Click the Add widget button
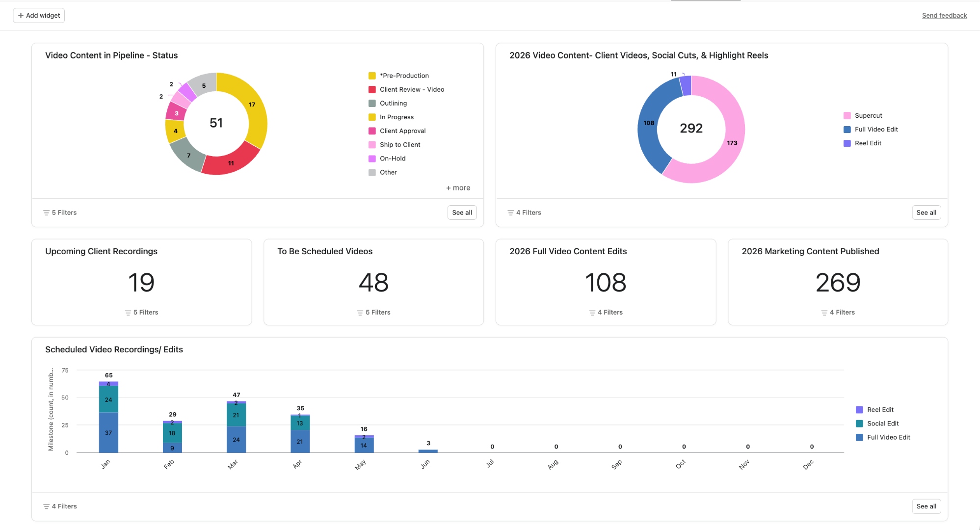The height and width of the screenshot is (530, 980). (38, 15)
